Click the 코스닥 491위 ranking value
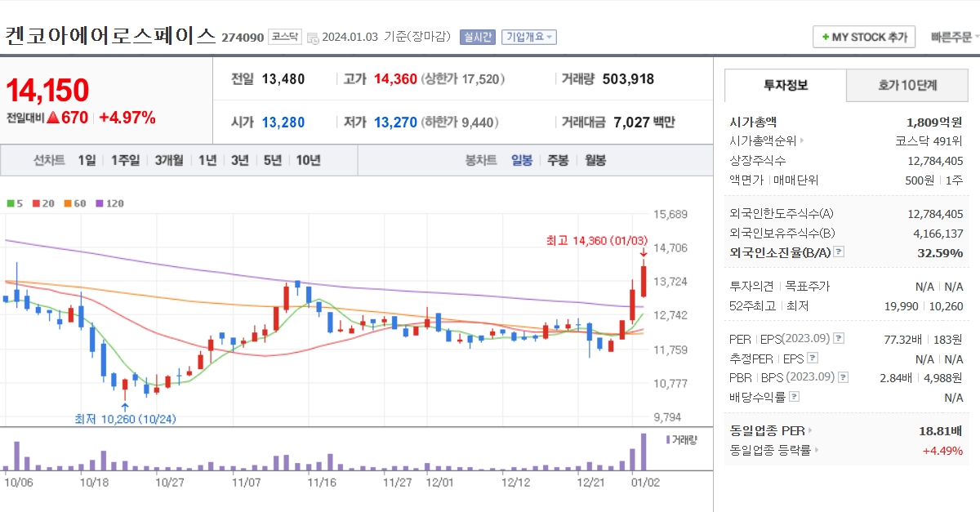 tap(929, 140)
